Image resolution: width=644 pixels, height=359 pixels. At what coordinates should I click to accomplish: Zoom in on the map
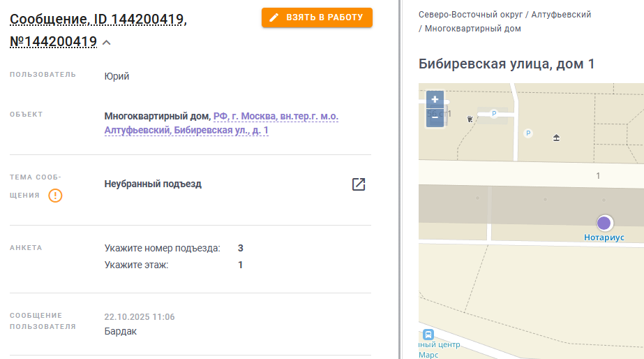(435, 100)
